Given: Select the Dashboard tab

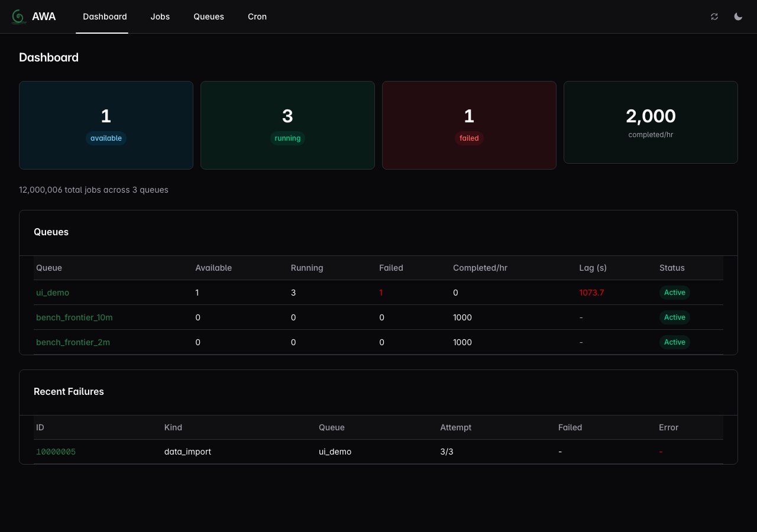Looking at the screenshot, I should click(104, 17).
